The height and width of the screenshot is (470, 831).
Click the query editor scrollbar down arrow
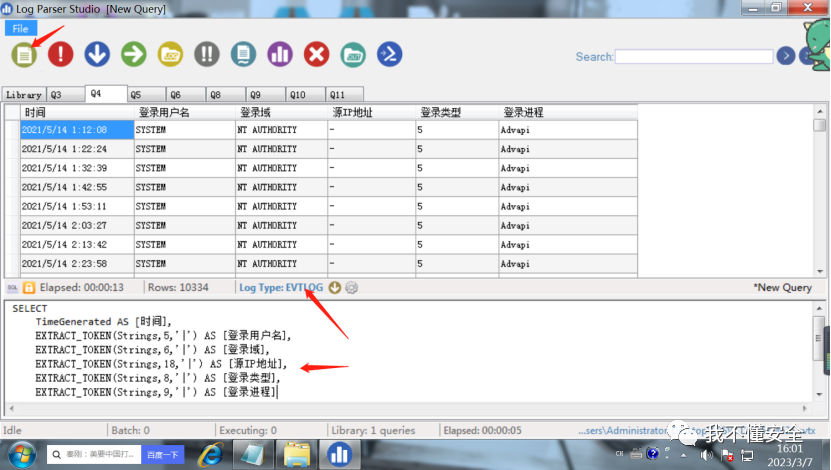(x=819, y=394)
